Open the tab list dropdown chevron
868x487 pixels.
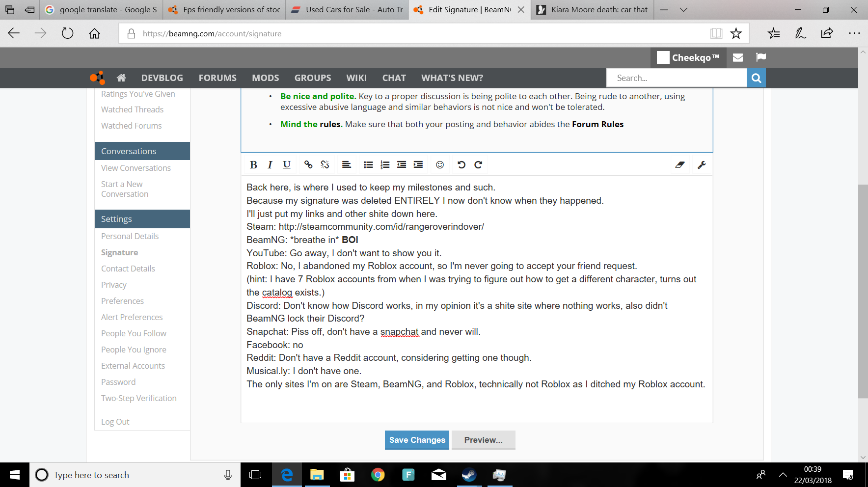click(683, 10)
